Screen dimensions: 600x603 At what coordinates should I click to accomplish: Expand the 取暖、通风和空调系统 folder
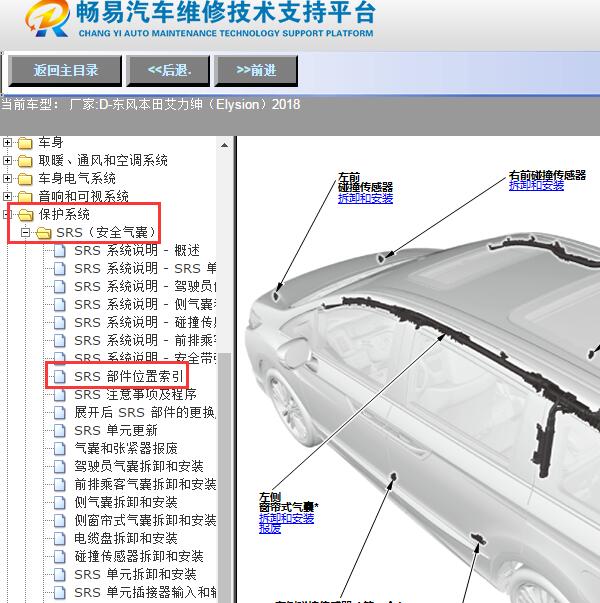[x=7, y=160]
